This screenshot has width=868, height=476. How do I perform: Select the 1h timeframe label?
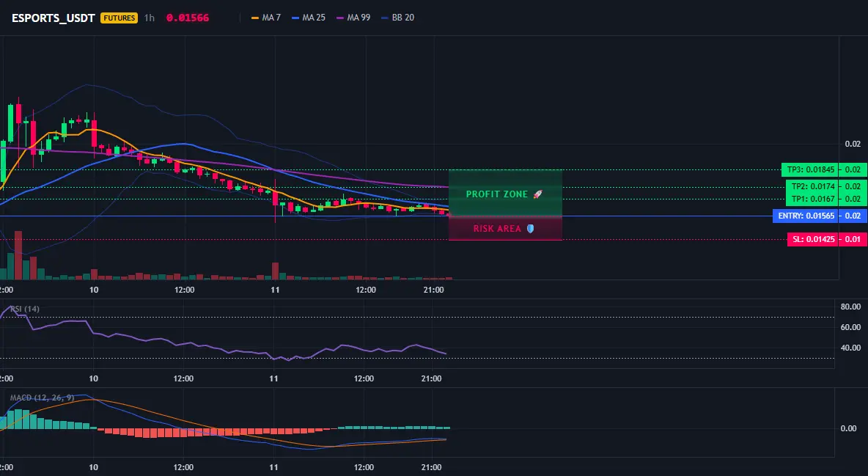(x=150, y=18)
